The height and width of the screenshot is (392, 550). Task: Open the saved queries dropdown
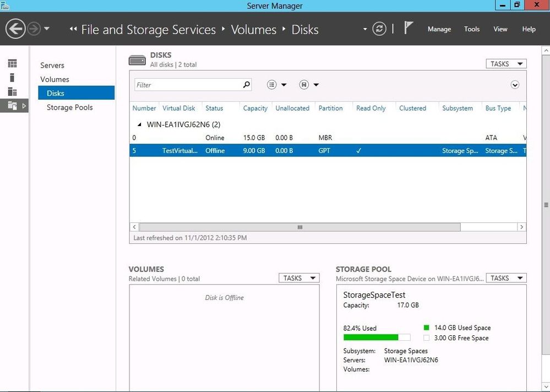309,85
